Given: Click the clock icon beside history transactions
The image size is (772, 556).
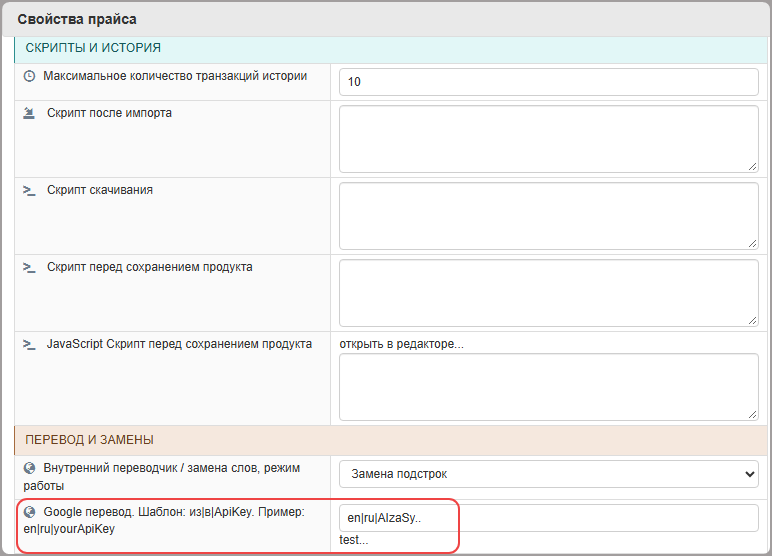Looking at the screenshot, I should [x=30, y=76].
